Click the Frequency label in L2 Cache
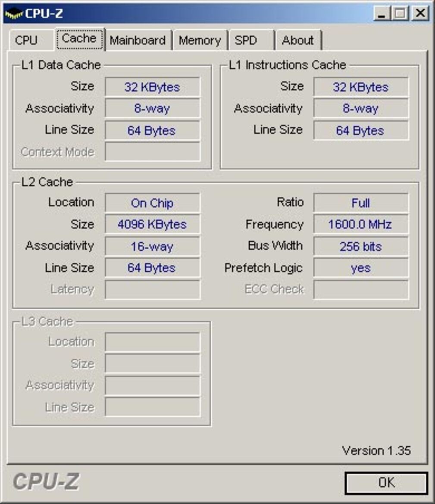Screen dimensions: 435x504 pyautogui.click(x=274, y=225)
